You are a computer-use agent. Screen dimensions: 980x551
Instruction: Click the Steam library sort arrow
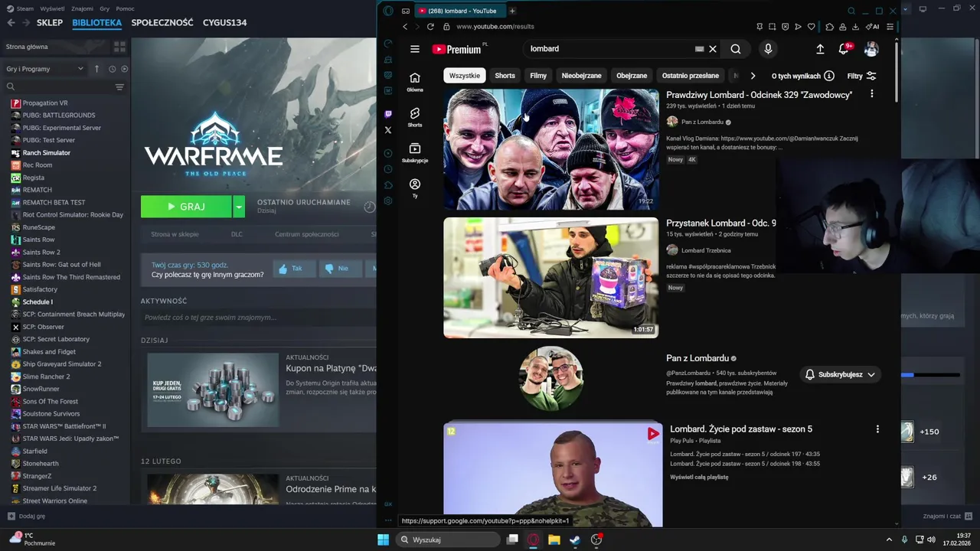point(96,69)
